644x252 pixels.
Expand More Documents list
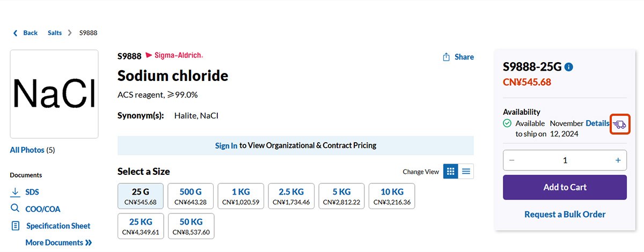tap(58, 242)
